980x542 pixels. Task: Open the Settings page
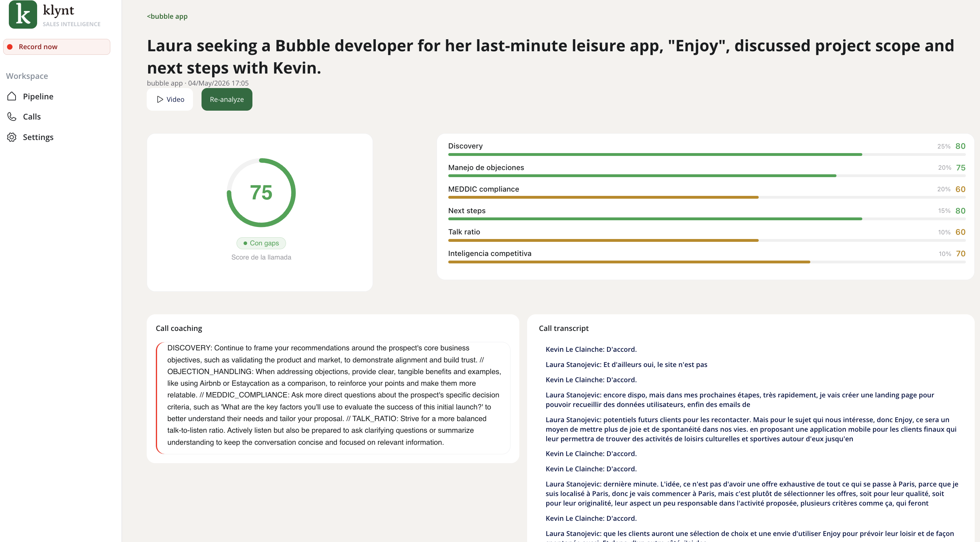tap(38, 137)
